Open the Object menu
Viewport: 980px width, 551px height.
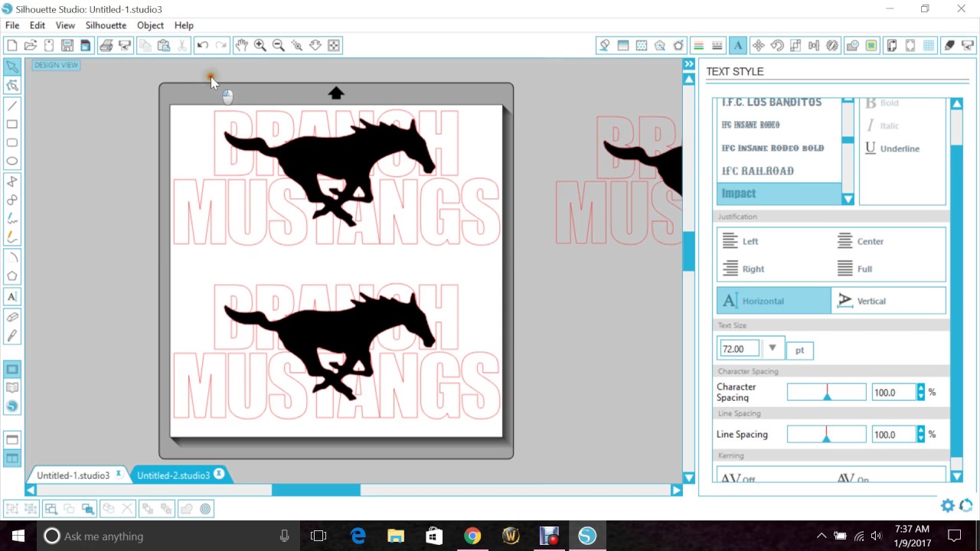150,25
